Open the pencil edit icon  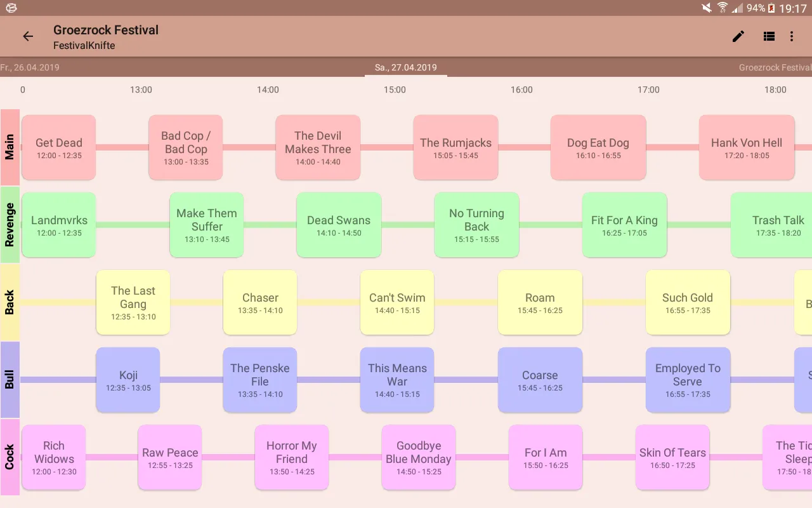(738, 36)
